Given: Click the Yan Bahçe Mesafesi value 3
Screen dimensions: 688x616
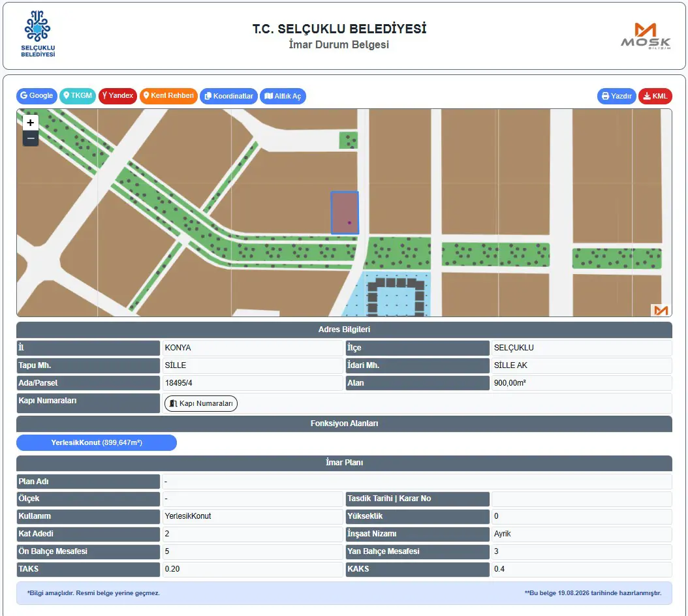Looking at the screenshot, I should click(582, 551).
